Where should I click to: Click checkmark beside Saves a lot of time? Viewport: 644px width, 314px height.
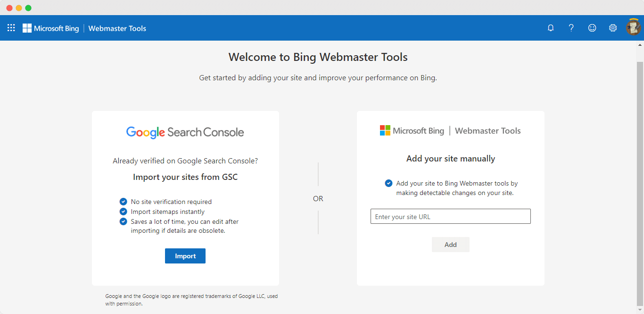(124, 221)
